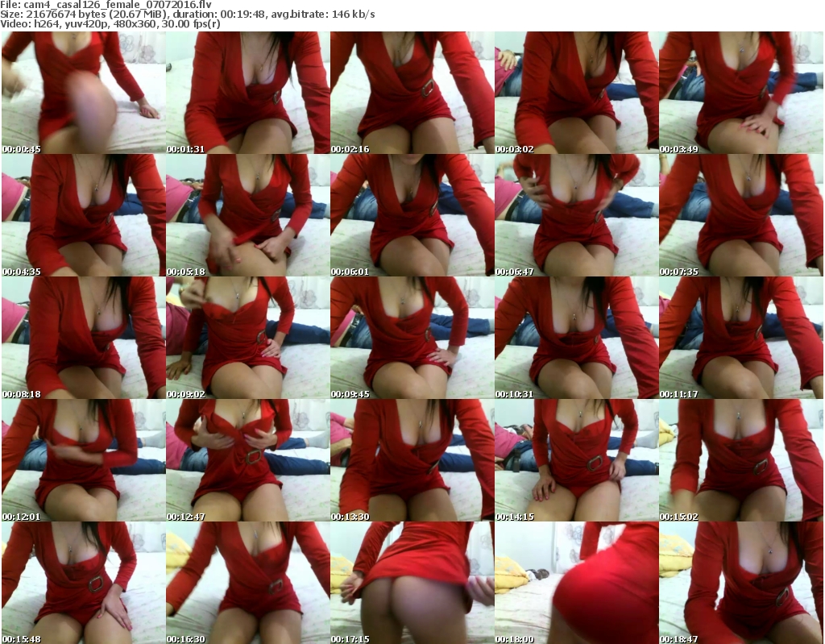This screenshot has width=825, height=644.
Task: Open the frame at 00:16:30
Action: point(248,583)
